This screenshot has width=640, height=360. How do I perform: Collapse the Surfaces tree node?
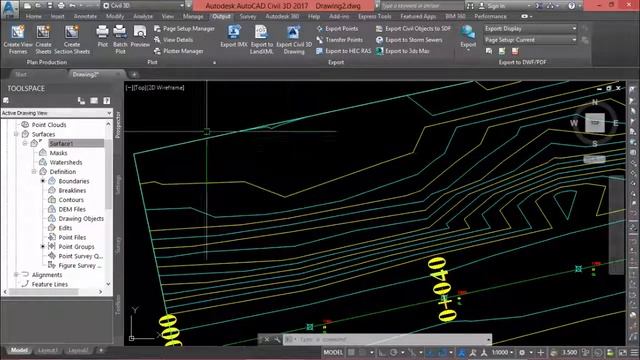[x=16, y=134]
